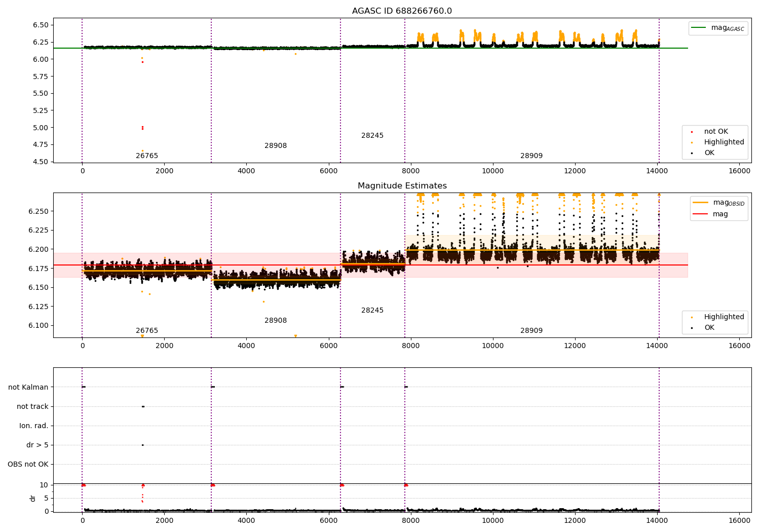The image size is (760, 532).
Task: Click OBSID label 28909 in Magnitude Estimates plot
Action: pyautogui.click(x=531, y=331)
